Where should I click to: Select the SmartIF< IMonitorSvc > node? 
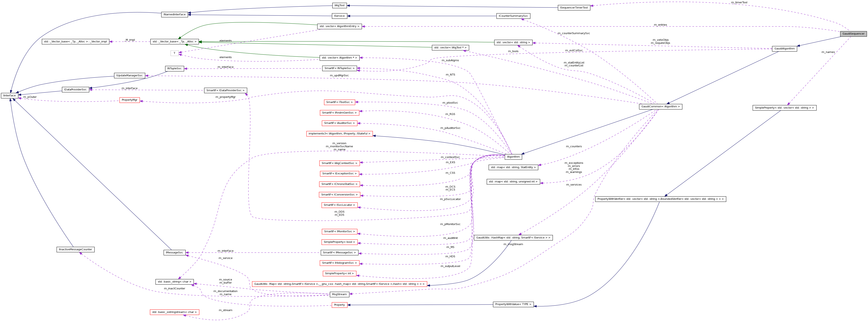339,231
